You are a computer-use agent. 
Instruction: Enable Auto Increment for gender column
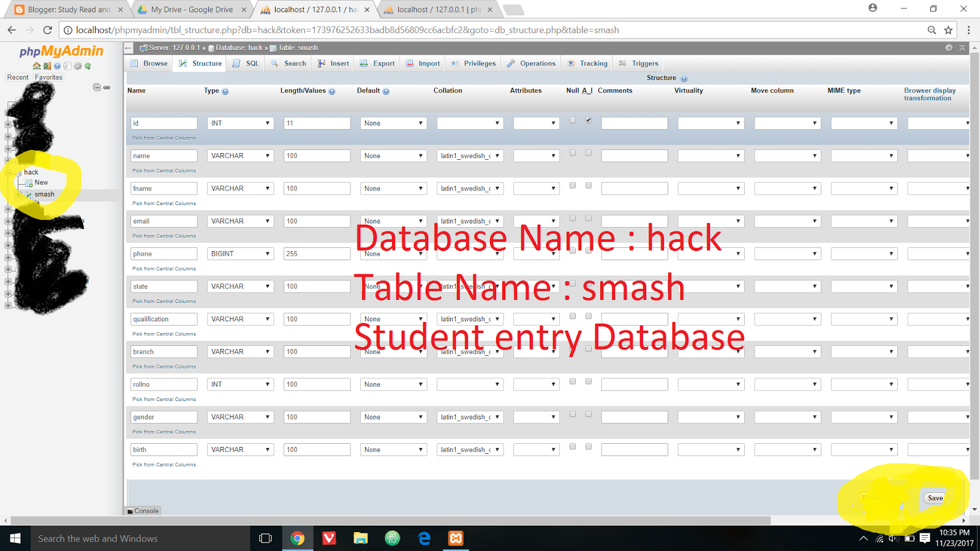click(589, 414)
